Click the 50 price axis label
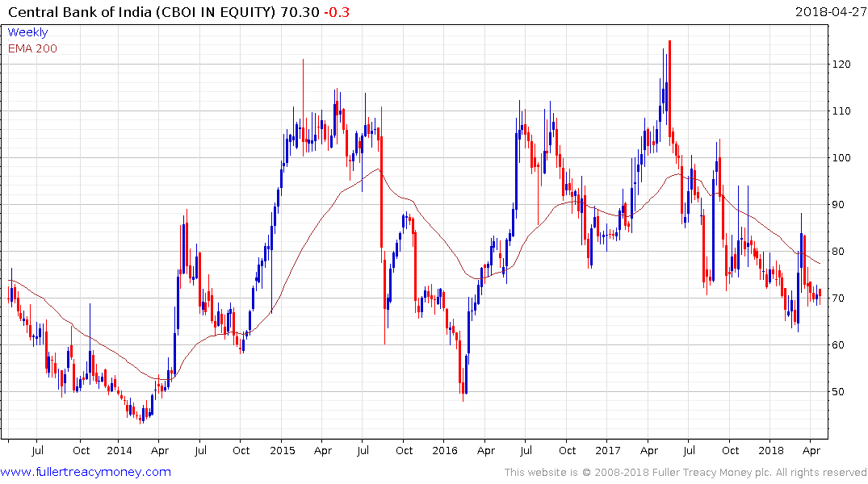868x484 pixels. [x=838, y=392]
